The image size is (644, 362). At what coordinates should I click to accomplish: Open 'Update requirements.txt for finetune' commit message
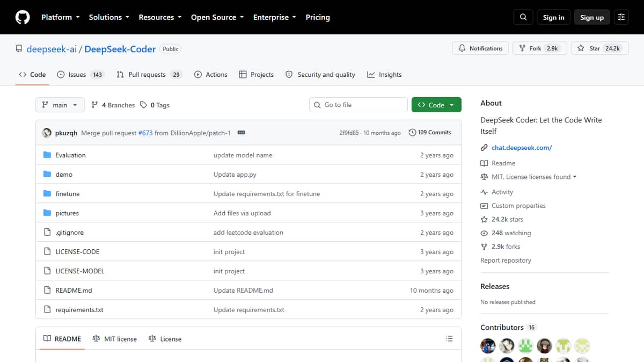click(x=267, y=194)
